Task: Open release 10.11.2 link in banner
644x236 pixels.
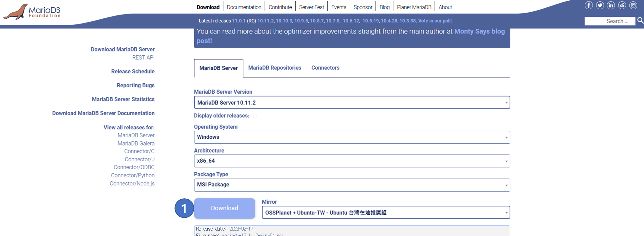Action: tap(265, 21)
